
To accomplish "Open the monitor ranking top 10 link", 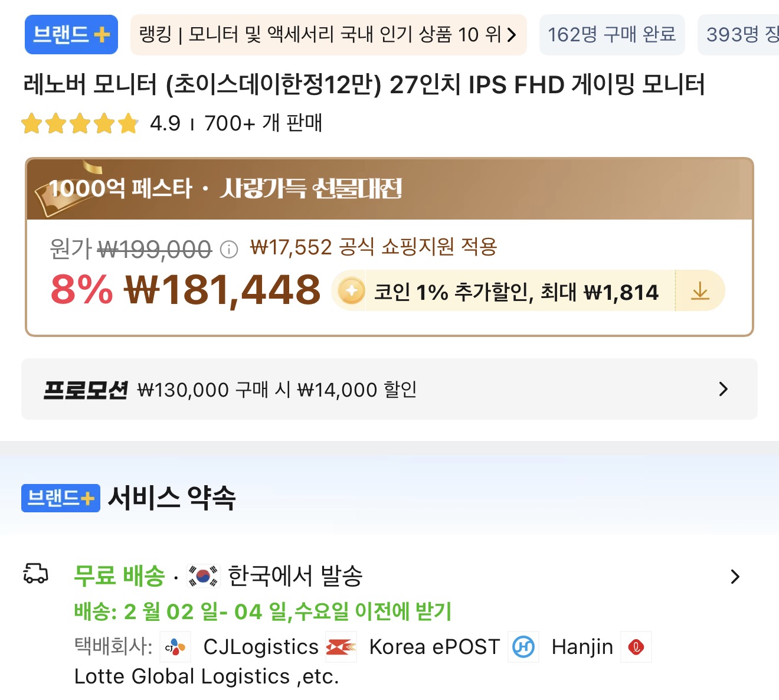I will 328,35.
